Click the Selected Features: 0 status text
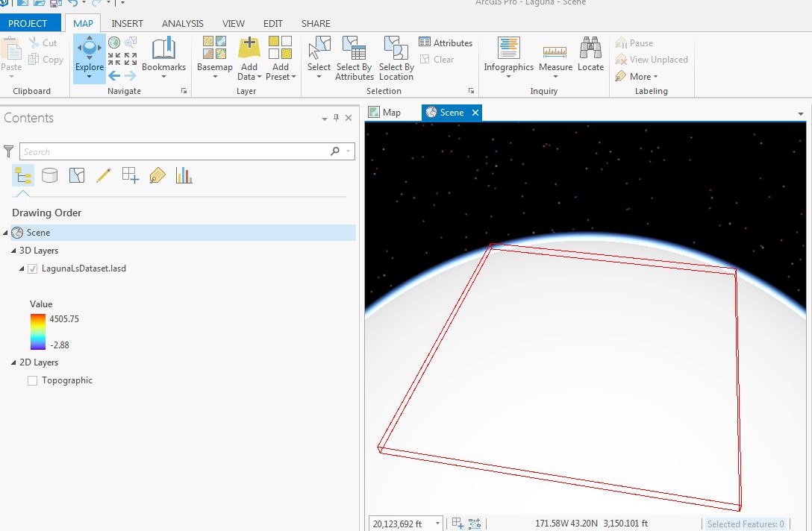Viewport: 812px width, 531px height. tap(746, 524)
